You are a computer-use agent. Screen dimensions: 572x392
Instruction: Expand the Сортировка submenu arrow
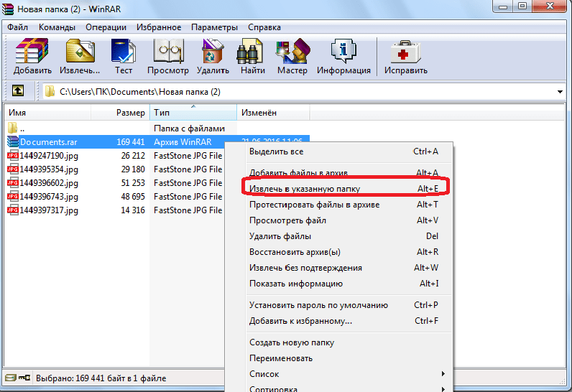pos(443,389)
